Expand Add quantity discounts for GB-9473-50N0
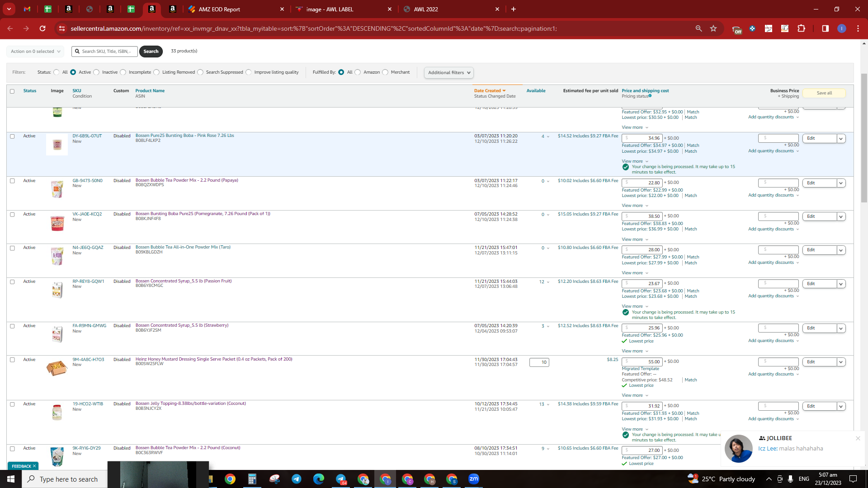Viewport: 868px width, 488px height. [774, 195]
